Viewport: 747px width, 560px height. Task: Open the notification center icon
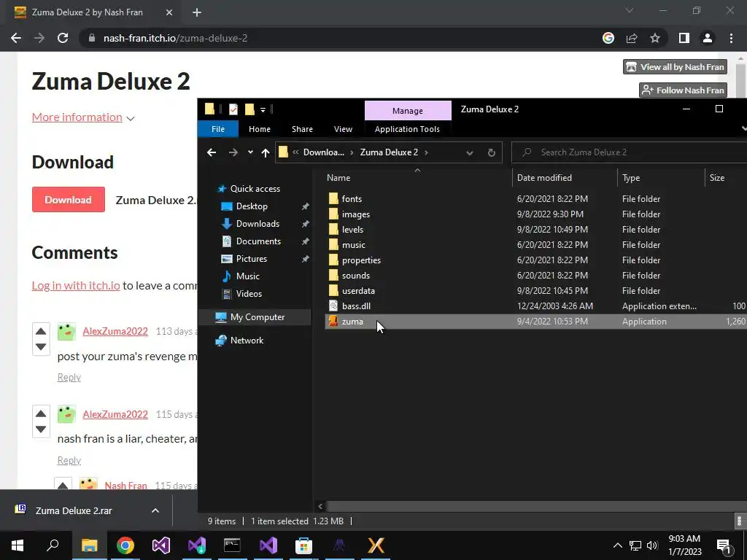pos(724,545)
